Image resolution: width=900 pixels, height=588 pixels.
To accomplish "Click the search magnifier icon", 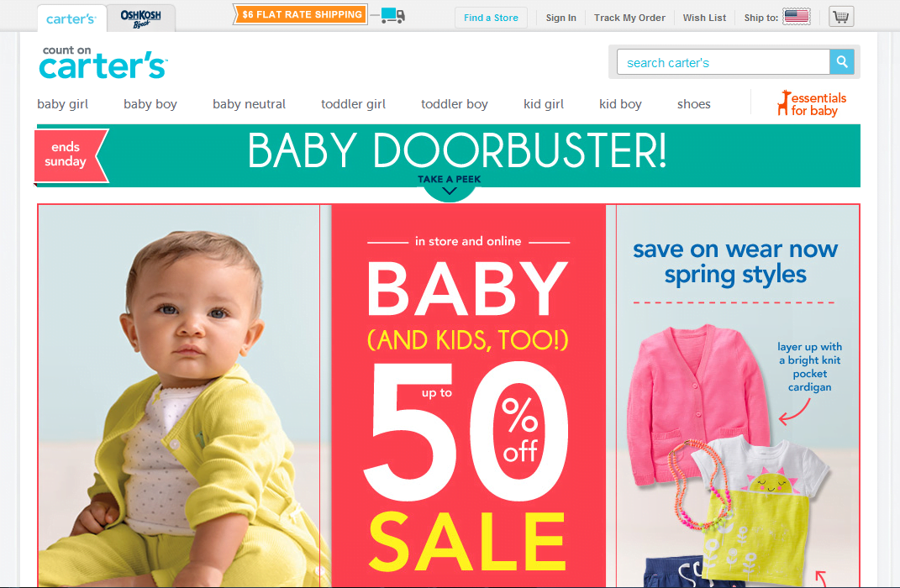I will point(841,62).
